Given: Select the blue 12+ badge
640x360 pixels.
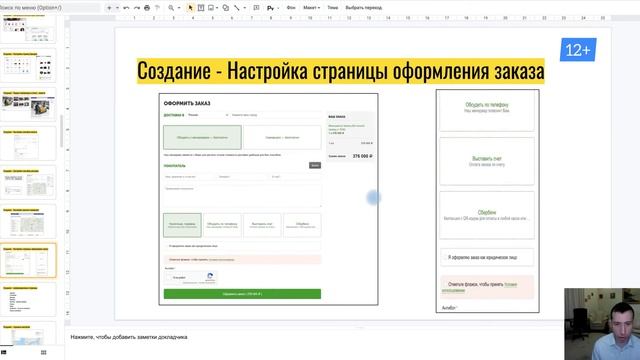Looking at the screenshot, I should point(578,50).
